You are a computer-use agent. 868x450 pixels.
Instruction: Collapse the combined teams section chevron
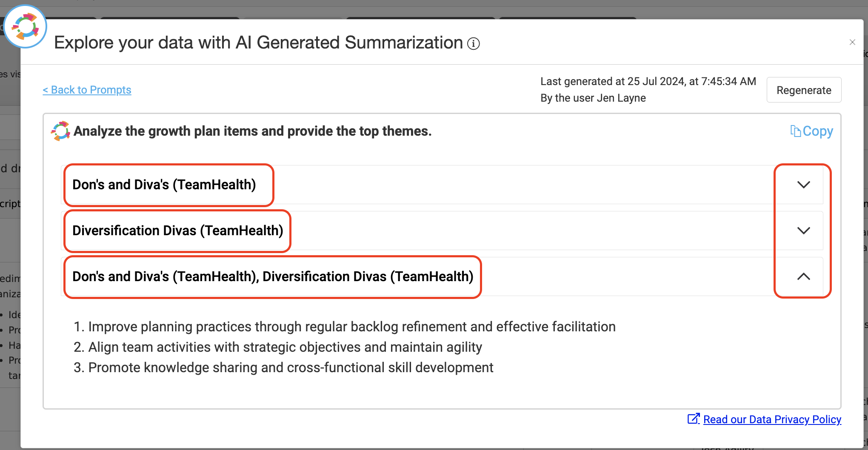[x=803, y=276]
